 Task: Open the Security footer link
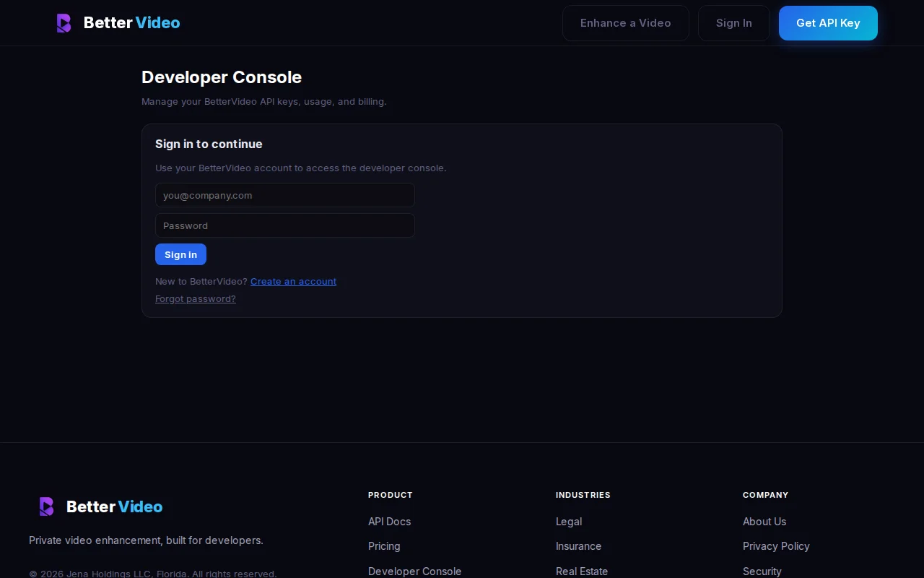tap(762, 571)
